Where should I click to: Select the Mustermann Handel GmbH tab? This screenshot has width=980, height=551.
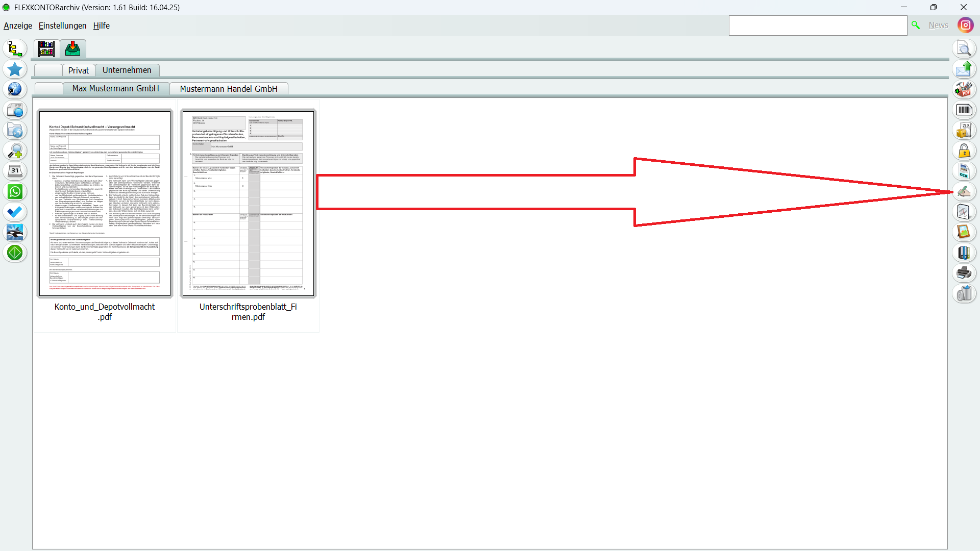[x=229, y=89]
